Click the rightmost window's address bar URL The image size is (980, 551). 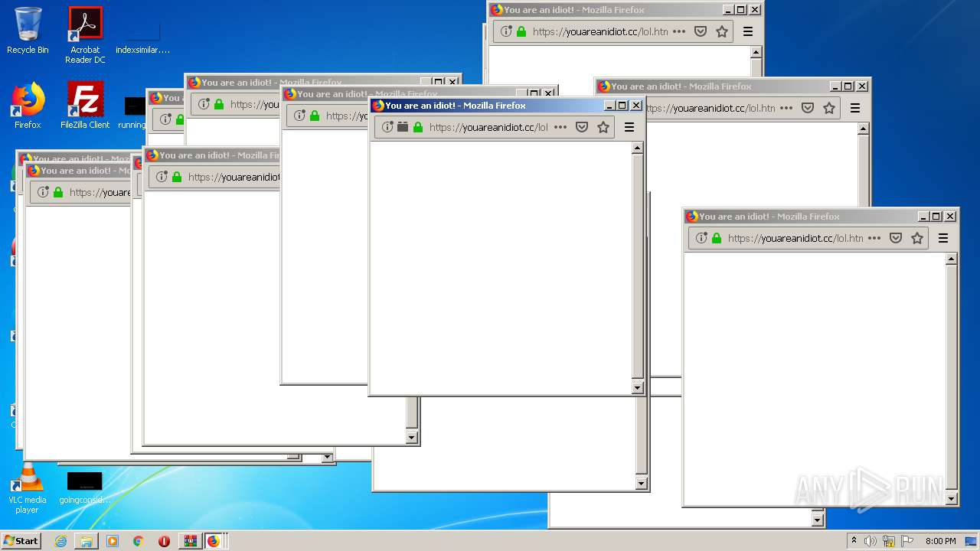[x=795, y=238]
